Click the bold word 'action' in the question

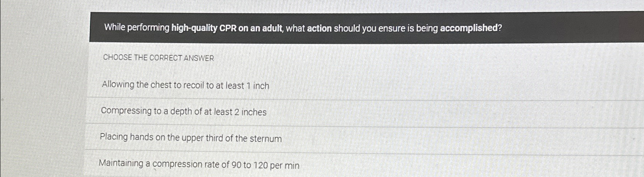click(320, 28)
